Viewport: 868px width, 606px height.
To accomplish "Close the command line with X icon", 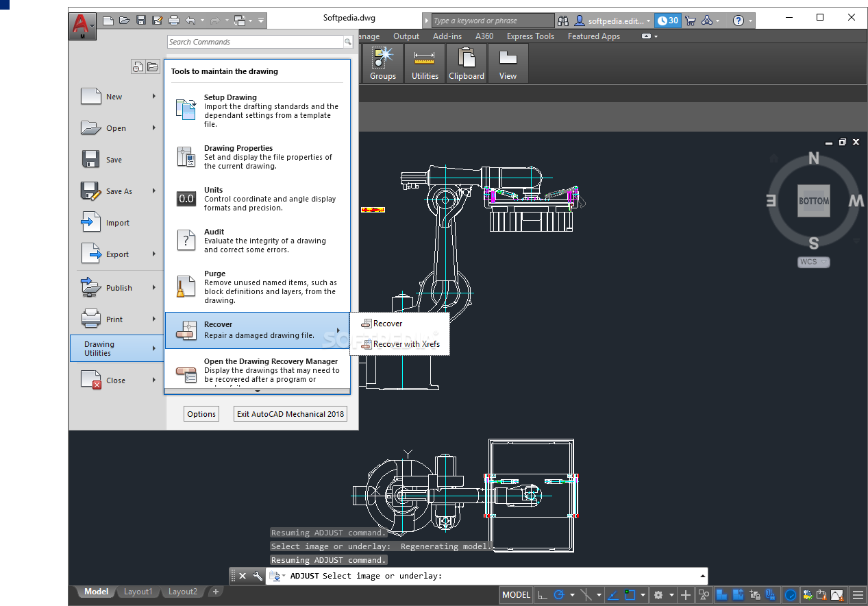I will pyautogui.click(x=243, y=576).
